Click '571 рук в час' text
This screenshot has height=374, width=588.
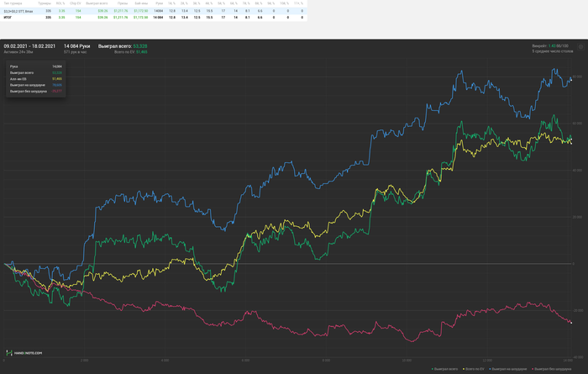(75, 52)
